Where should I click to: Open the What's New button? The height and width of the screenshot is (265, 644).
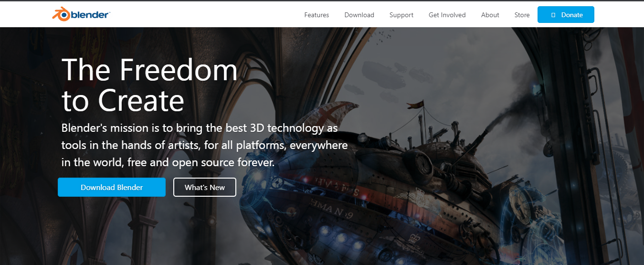coord(205,187)
